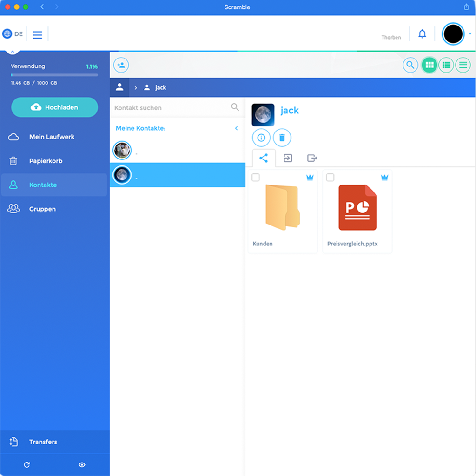Click the Hochladen upload button
The image size is (476, 476).
point(55,107)
